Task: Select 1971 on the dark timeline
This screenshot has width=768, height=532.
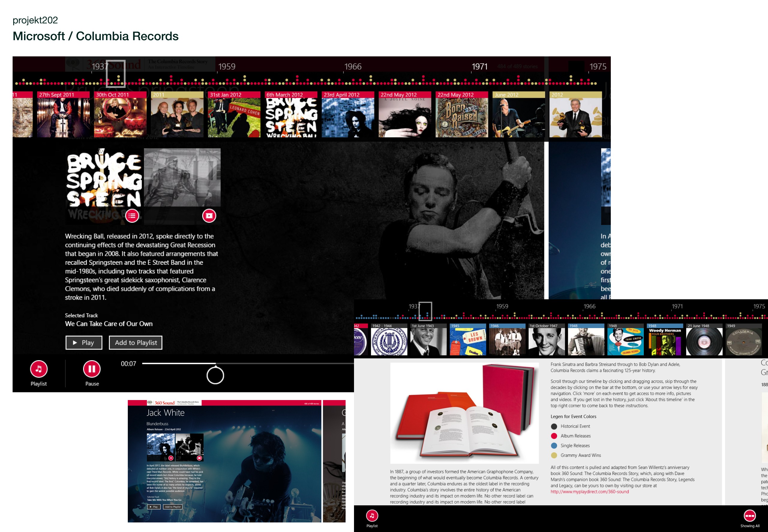Action: [479, 67]
